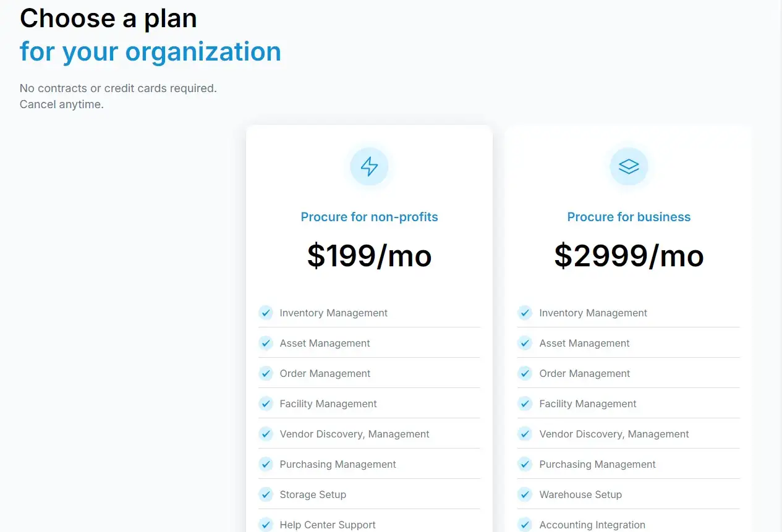The height and width of the screenshot is (532, 782).
Task: Select the Procure for non-profits heading
Action: tap(369, 217)
